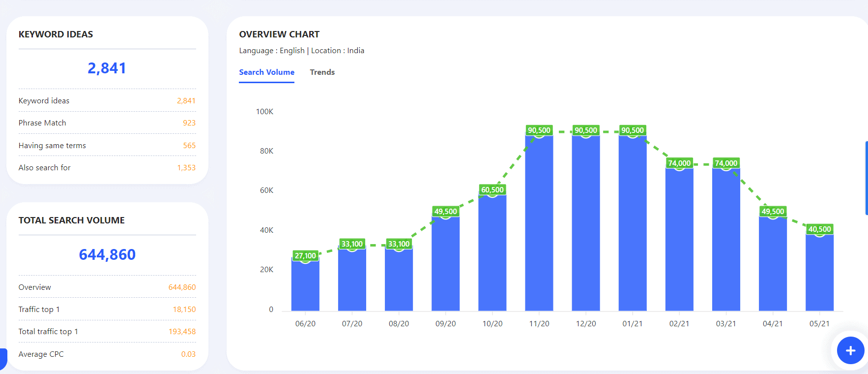The image size is (868, 374).
Task: Select the 60,500 data point label
Action: pos(492,190)
